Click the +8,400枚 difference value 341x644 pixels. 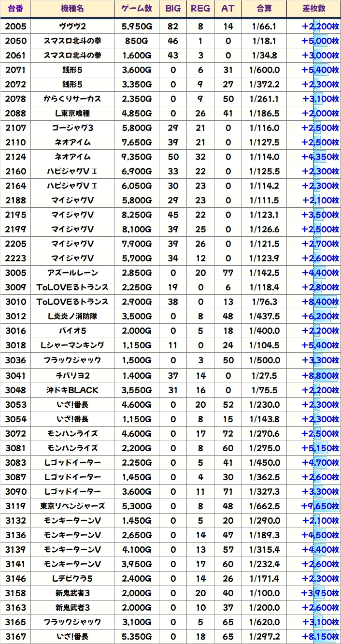(x=319, y=302)
